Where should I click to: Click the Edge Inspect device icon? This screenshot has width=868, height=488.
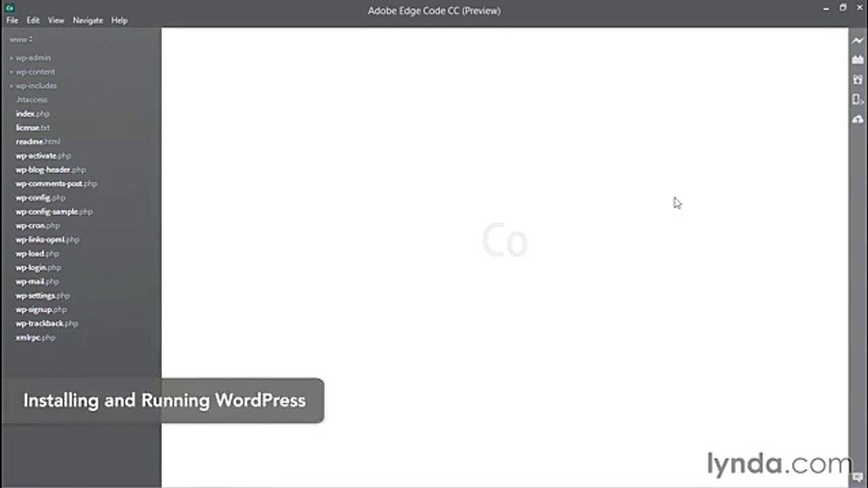tap(858, 100)
